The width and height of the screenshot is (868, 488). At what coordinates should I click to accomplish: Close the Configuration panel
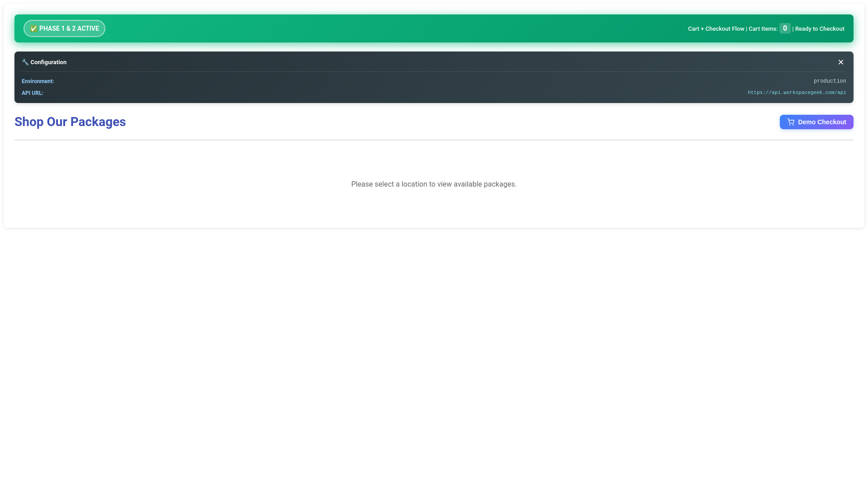pos(840,62)
